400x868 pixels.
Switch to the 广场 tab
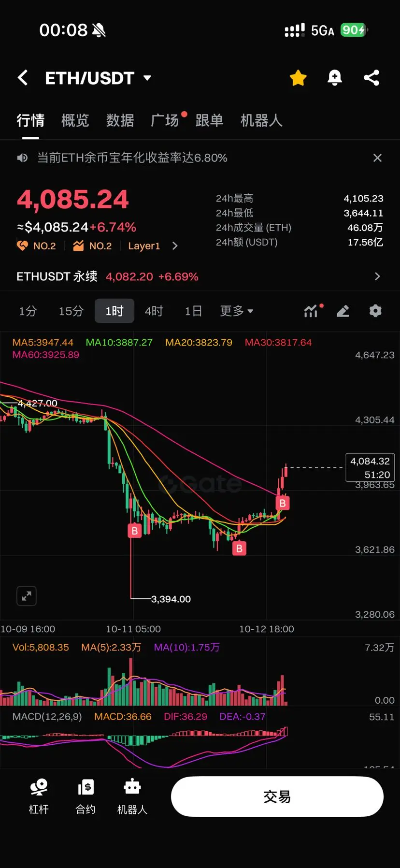[x=165, y=120]
